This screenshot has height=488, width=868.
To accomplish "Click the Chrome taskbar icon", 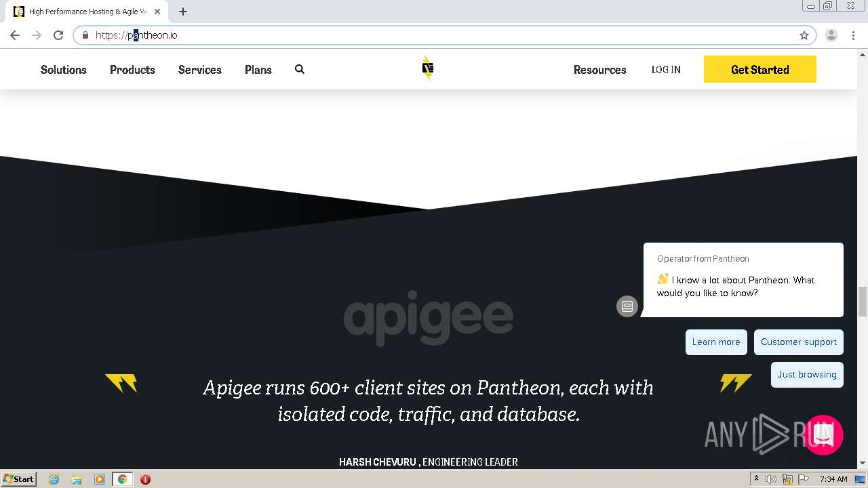I will pos(123,479).
